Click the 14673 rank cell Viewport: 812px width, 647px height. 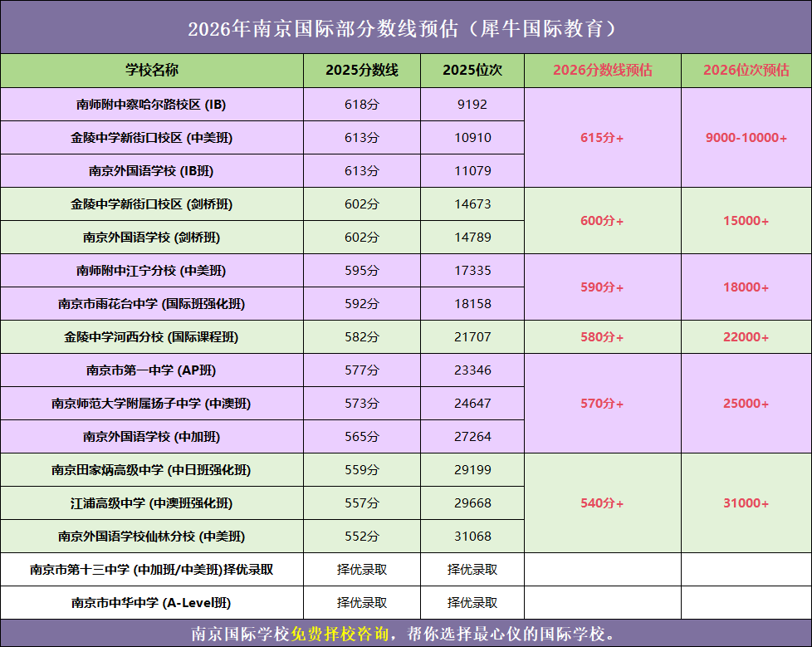click(x=472, y=204)
